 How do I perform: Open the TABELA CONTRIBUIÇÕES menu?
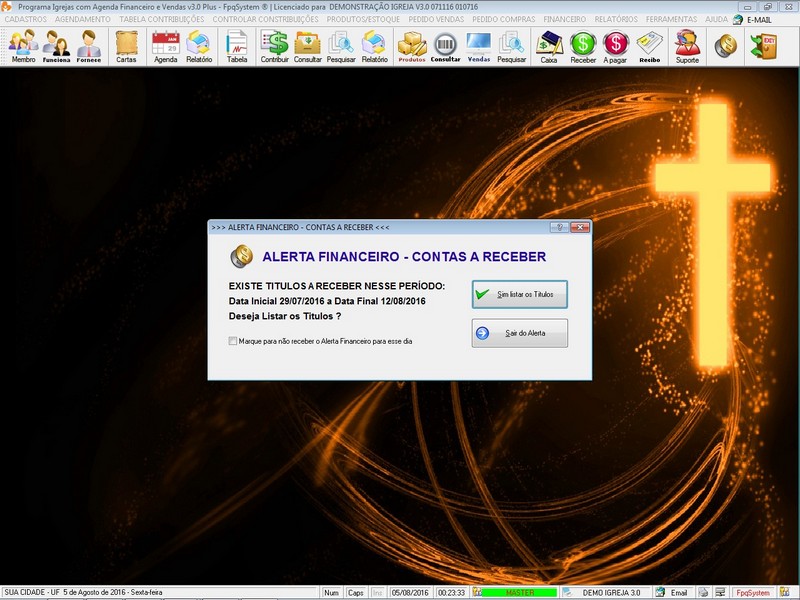pos(162,19)
